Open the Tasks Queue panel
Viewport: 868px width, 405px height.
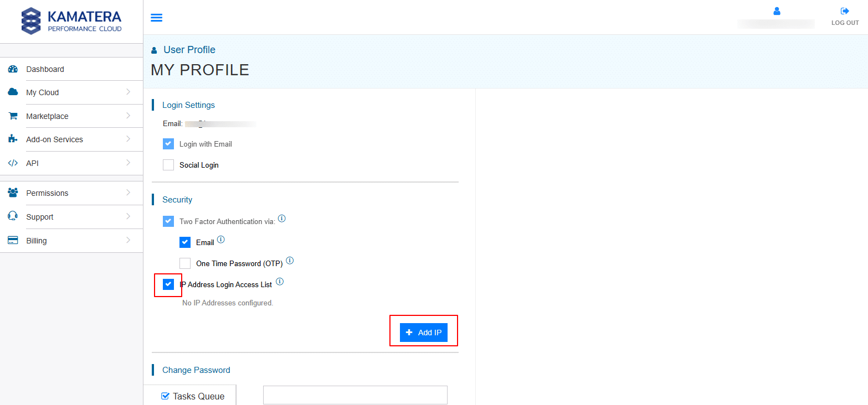193,396
